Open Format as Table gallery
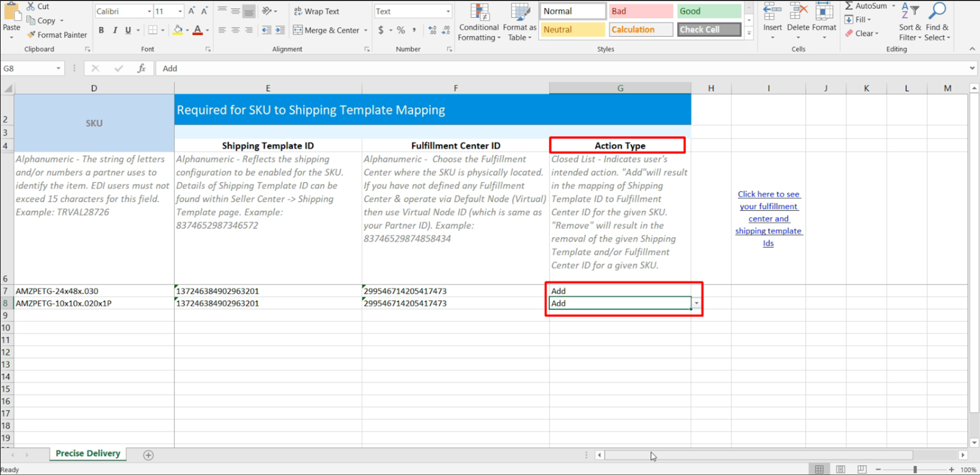The image size is (980, 475). (519, 22)
